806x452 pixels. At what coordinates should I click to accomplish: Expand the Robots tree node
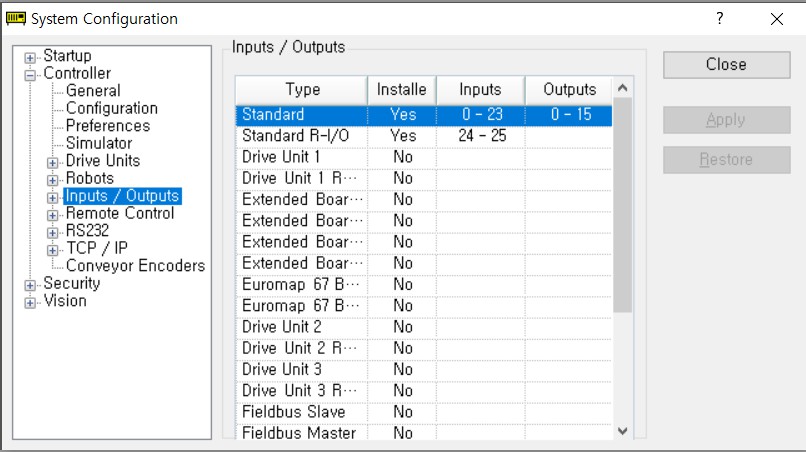[x=52, y=180]
